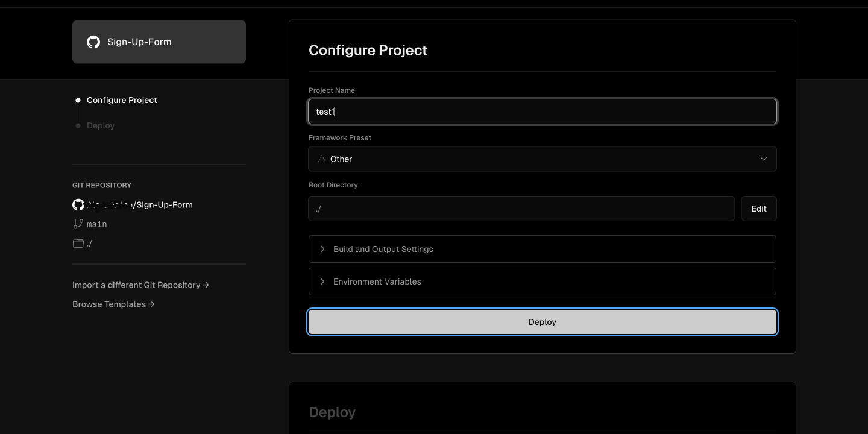Click the Configure Project panel heading
868x434 pixels.
368,50
